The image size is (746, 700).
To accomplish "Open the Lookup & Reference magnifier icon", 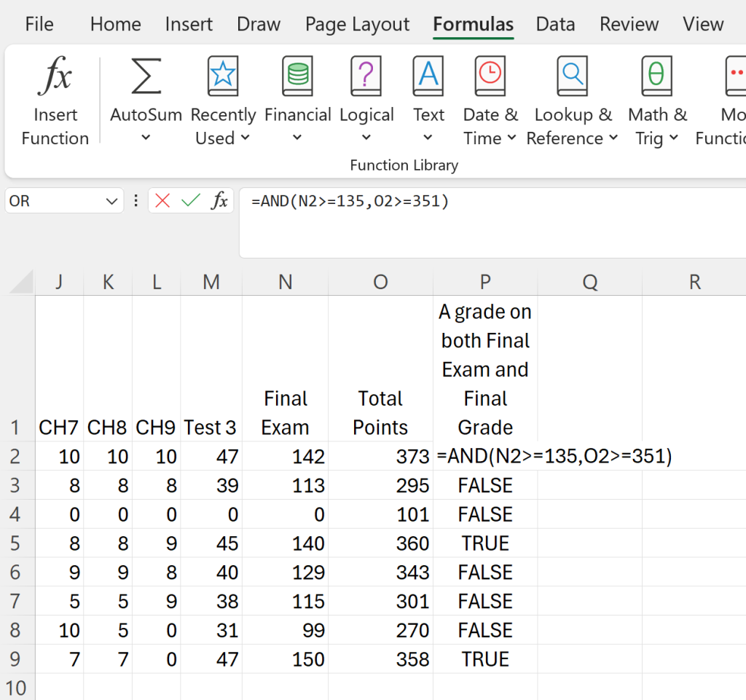I will click(x=573, y=77).
